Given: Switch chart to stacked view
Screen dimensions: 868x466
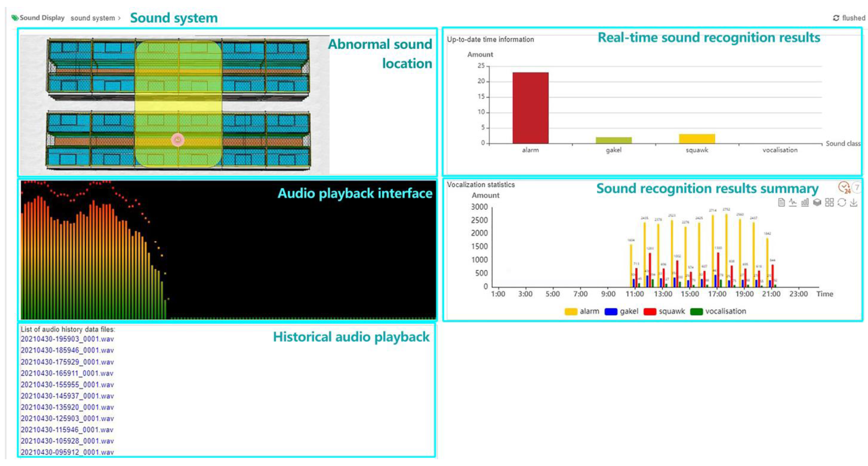Looking at the screenshot, I should [817, 202].
